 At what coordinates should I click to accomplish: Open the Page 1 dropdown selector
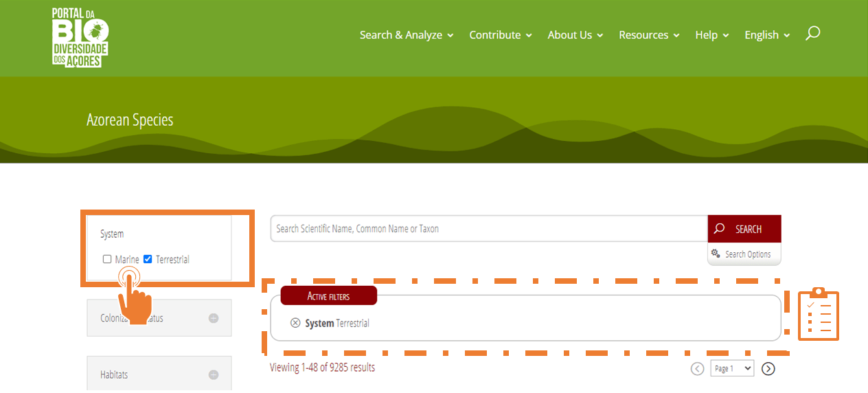pyautogui.click(x=732, y=368)
